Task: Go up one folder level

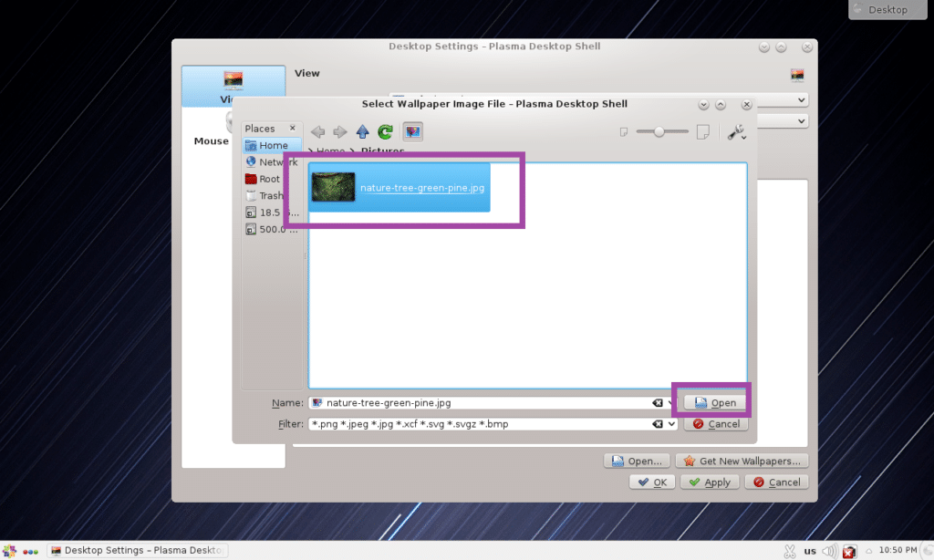Action: click(362, 131)
